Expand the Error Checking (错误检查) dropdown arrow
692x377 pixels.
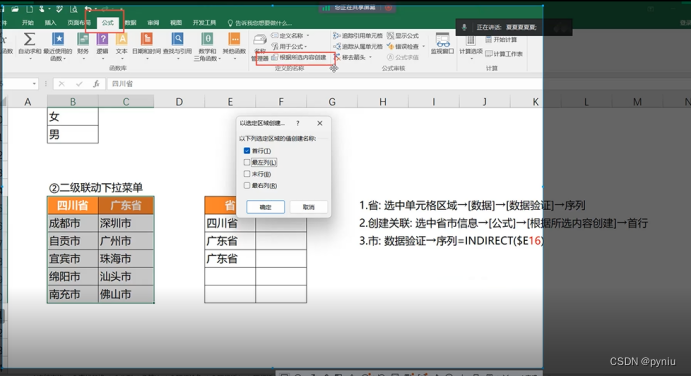[x=423, y=46]
